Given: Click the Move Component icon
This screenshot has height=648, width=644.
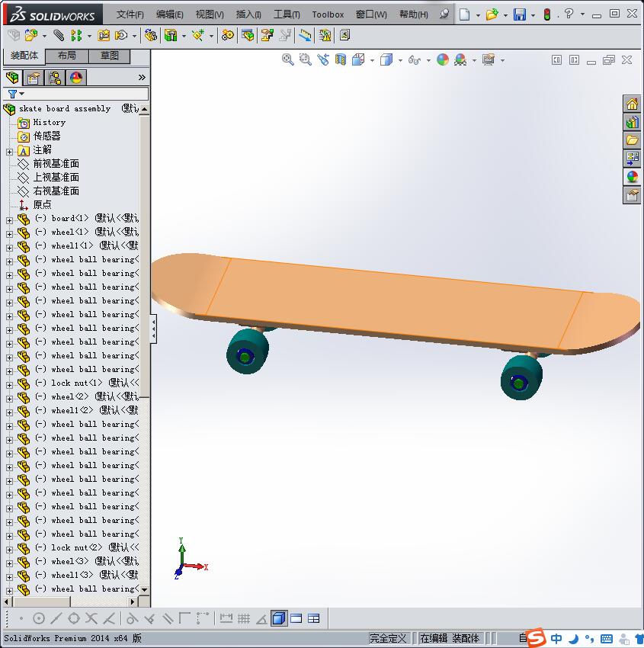Looking at the screenshot, I should pyautogui.click(x=121, y=36).
